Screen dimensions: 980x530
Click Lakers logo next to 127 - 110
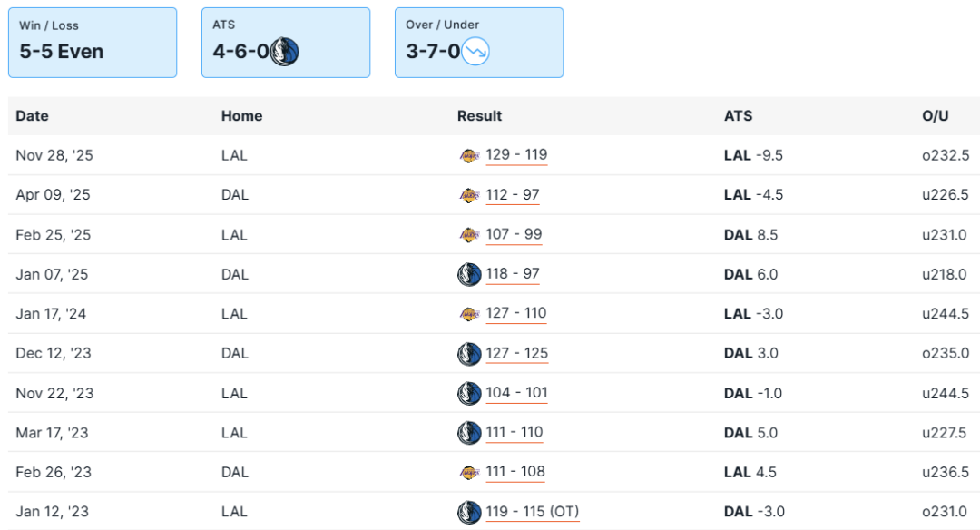coord(468,314)
